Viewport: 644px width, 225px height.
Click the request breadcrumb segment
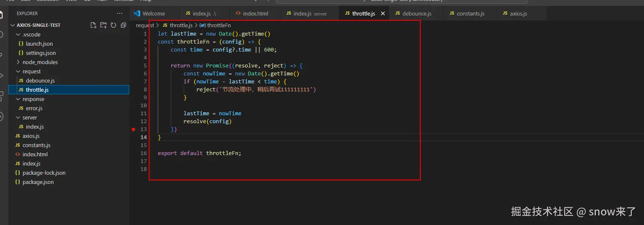(x=145, y=26)
